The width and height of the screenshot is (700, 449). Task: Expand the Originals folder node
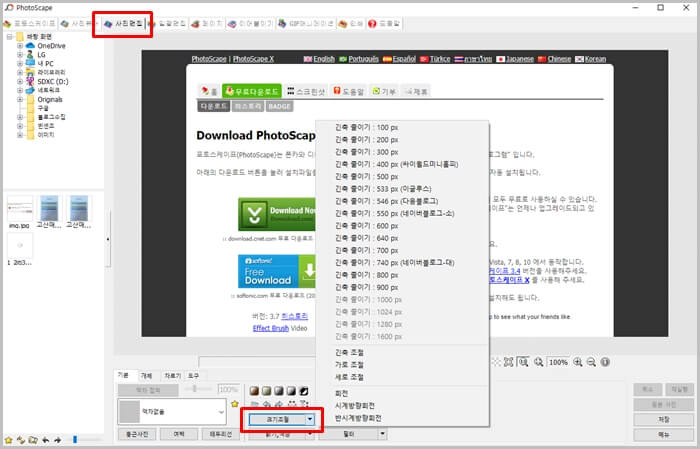click(x=20, y=99)
